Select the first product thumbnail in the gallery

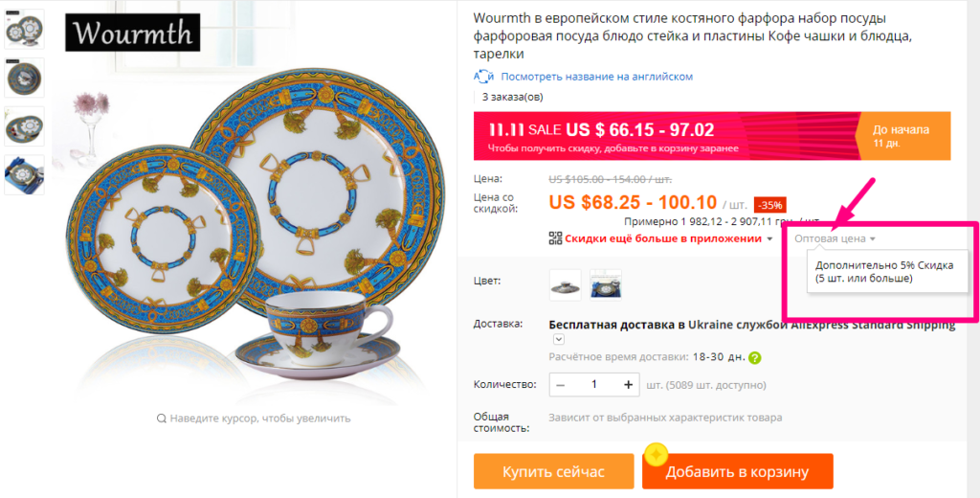click(x=24, y=29)
